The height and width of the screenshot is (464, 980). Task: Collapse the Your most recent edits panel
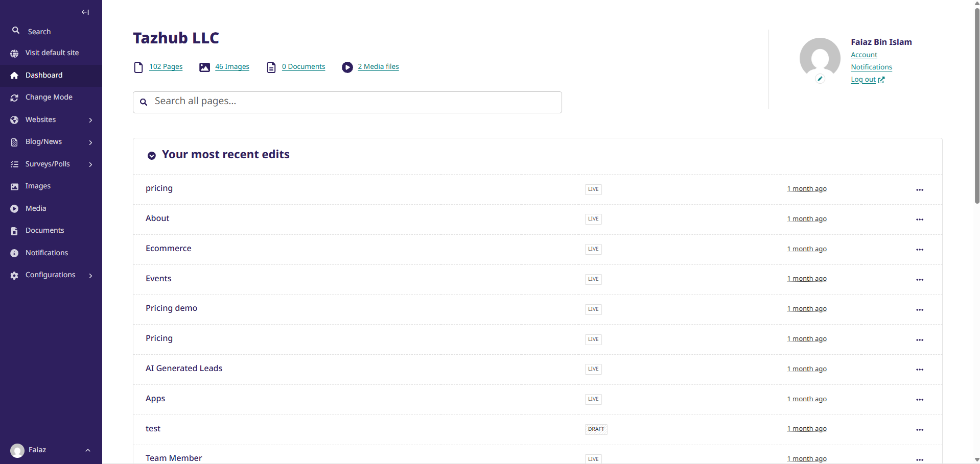click(x=152, y=156)
